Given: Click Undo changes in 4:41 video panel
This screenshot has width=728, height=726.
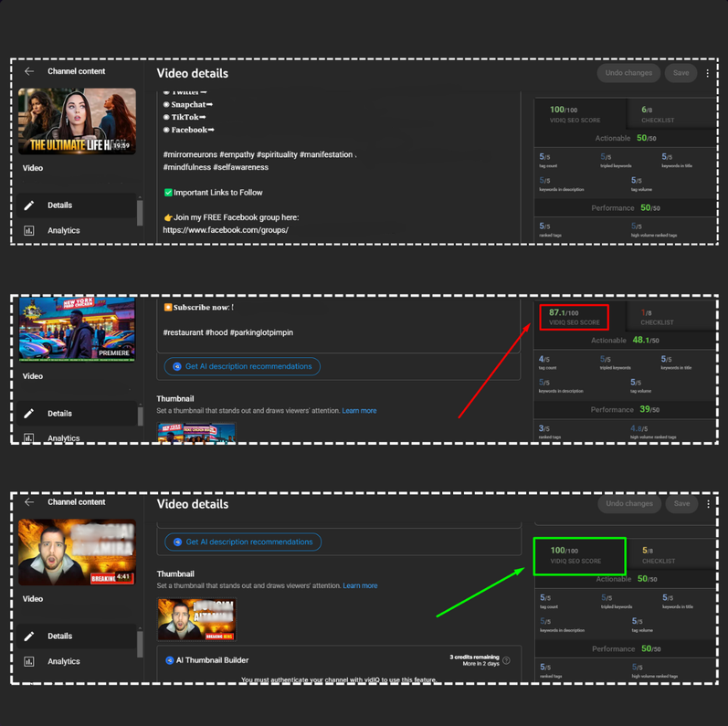Looking at the screenshot, I should pyautogui.click(x=629, y=504).
